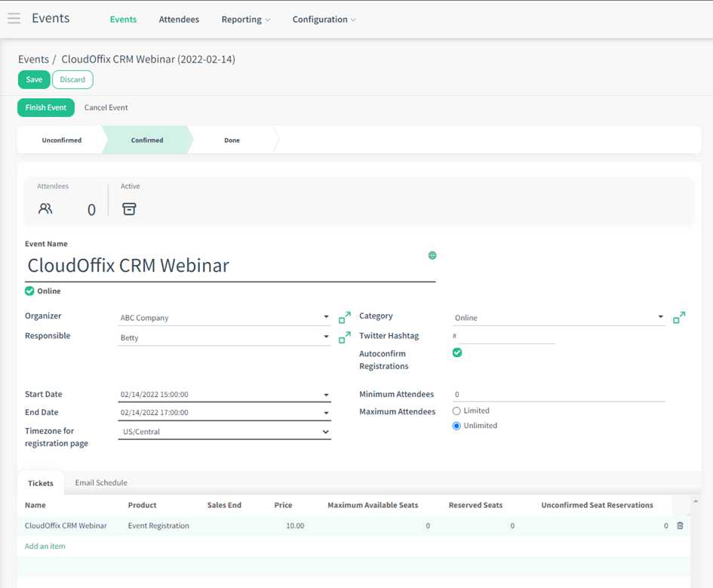The image size is (713, 588).
Task: Select Limited maximum attendees
Action: click(456, 411)
